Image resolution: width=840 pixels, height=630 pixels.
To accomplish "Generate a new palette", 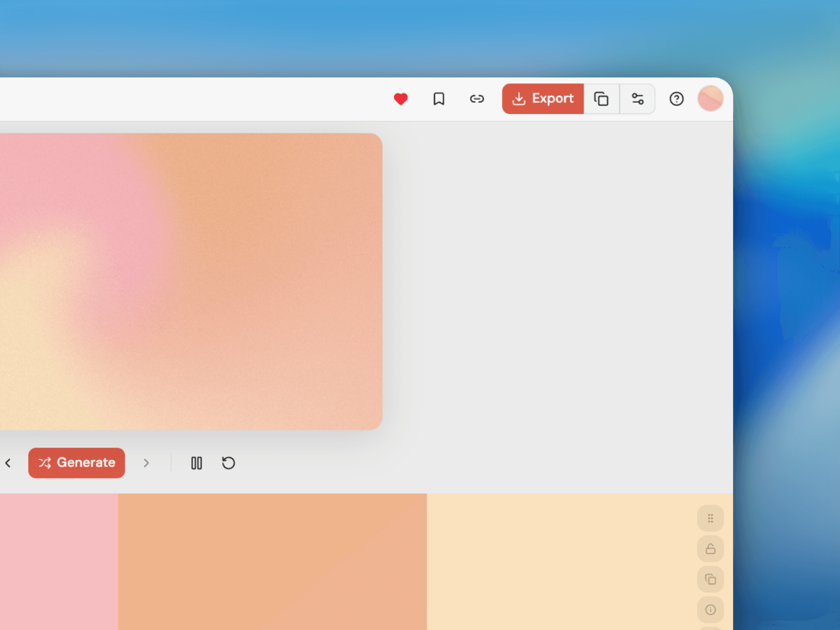I will 77,463.
